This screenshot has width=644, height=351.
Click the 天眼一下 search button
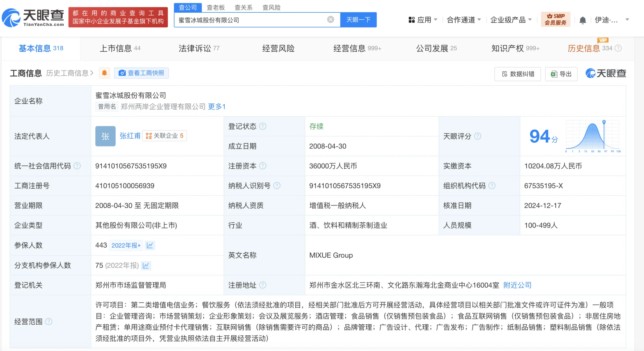[358, 20]
